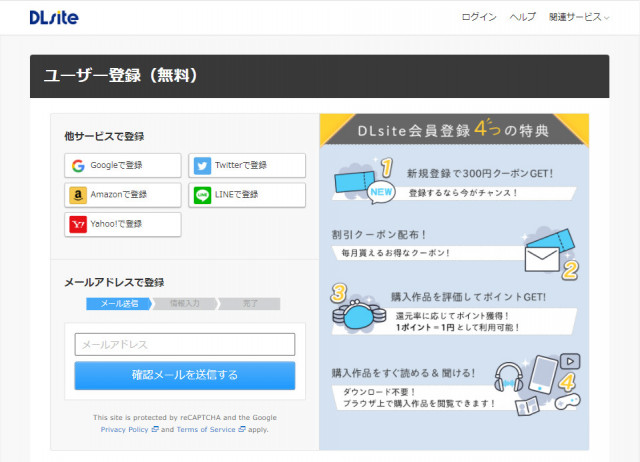Click 割引クーポン配布! heading
The image size is (640, 462).
click(379, 235)
